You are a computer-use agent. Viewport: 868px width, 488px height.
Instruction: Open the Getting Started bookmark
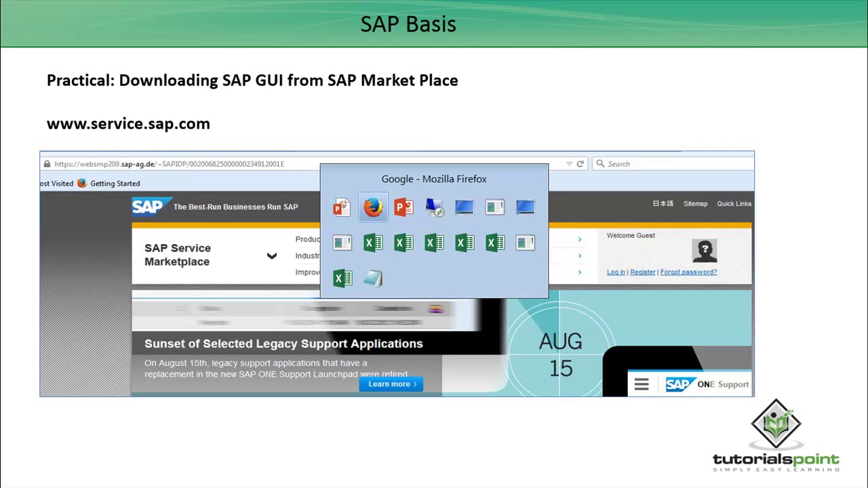(115, 183)
